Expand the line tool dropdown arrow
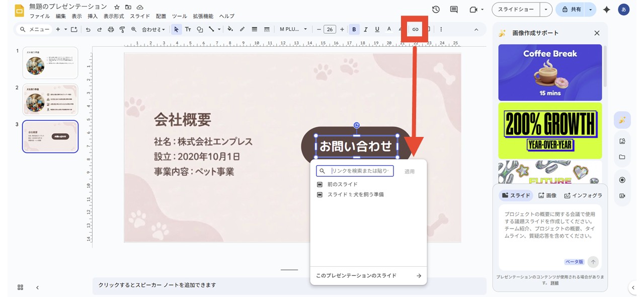Image resolution: width=644 pixels, height=297 pixels. 219,29
